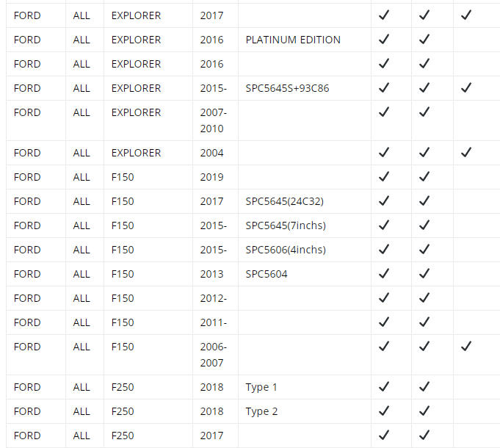Click the last checkmark in Explorer 2017 row

466,15
